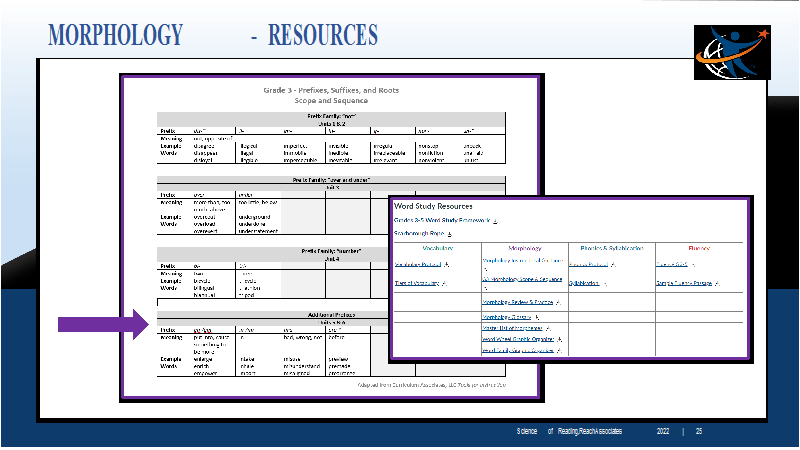This screenshot has width=800, height=450.
Task: Click download icon beside Morphology Glossary
Action: pos(537,317)
